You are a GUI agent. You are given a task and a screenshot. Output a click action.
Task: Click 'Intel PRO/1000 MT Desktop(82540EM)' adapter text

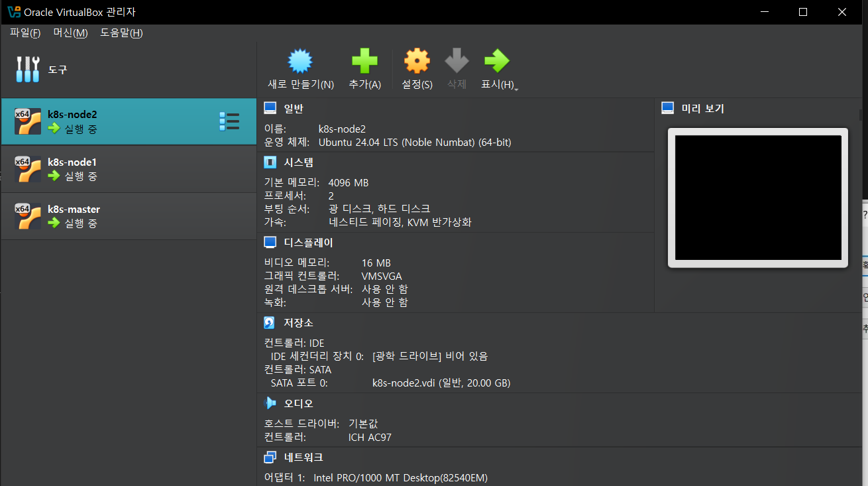pyautogui.click(x=401, y=477)
